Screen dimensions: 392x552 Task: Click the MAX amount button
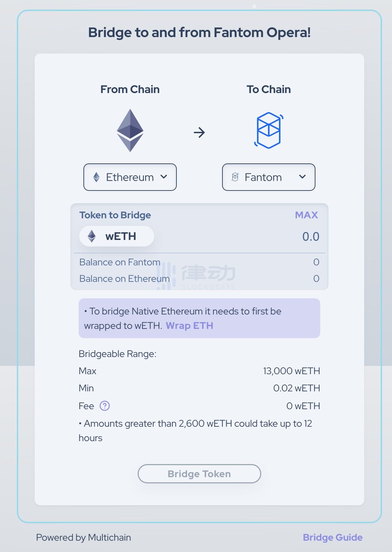pos(306,215)
